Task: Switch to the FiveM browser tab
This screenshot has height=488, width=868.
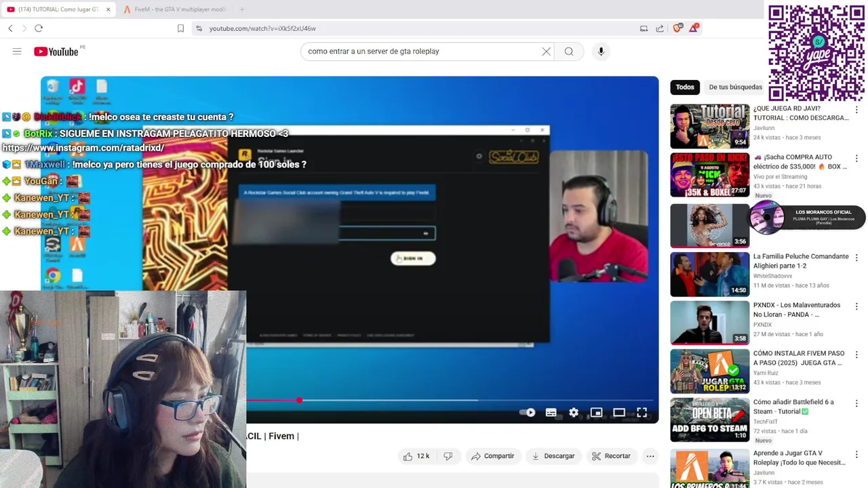Action: click(x=175, y=9)
